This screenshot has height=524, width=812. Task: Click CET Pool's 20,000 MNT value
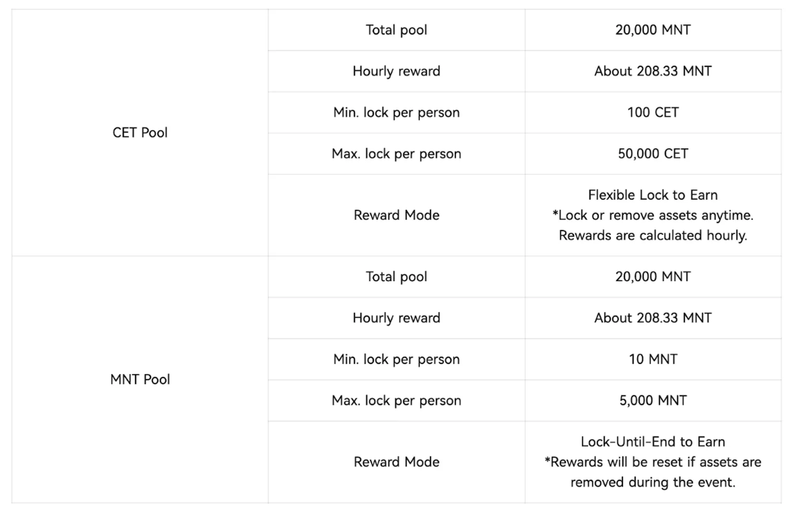(653, 30)
